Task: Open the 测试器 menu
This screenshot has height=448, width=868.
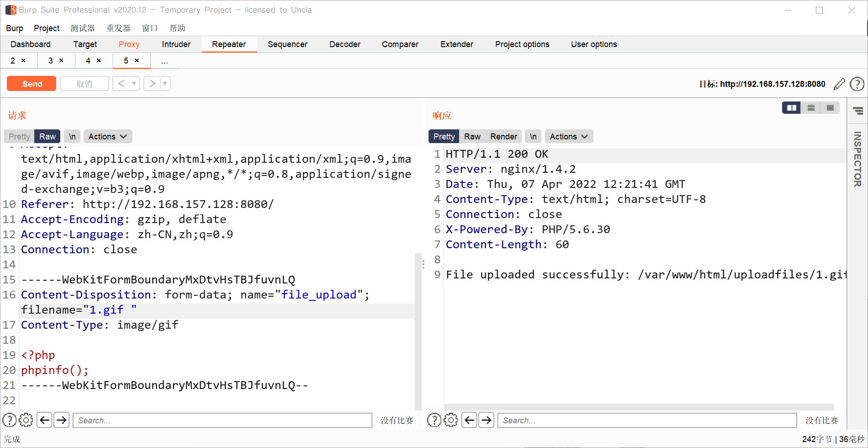Action: point(83,28)
